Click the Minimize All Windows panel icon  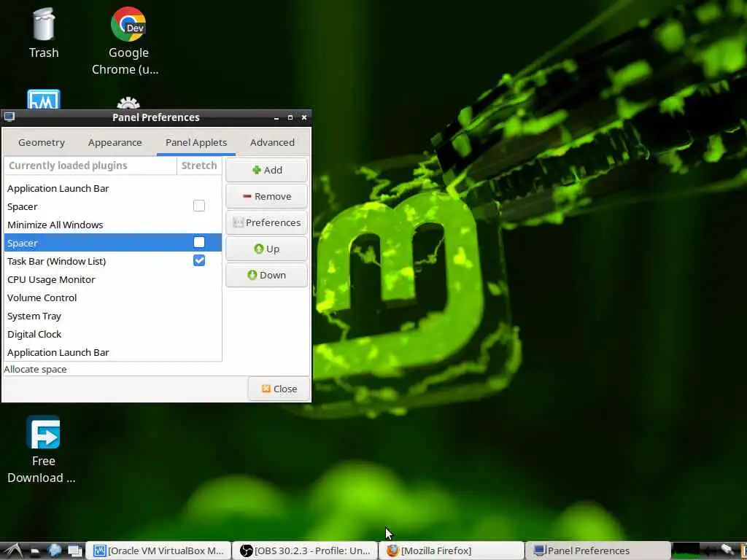[75, 551]
